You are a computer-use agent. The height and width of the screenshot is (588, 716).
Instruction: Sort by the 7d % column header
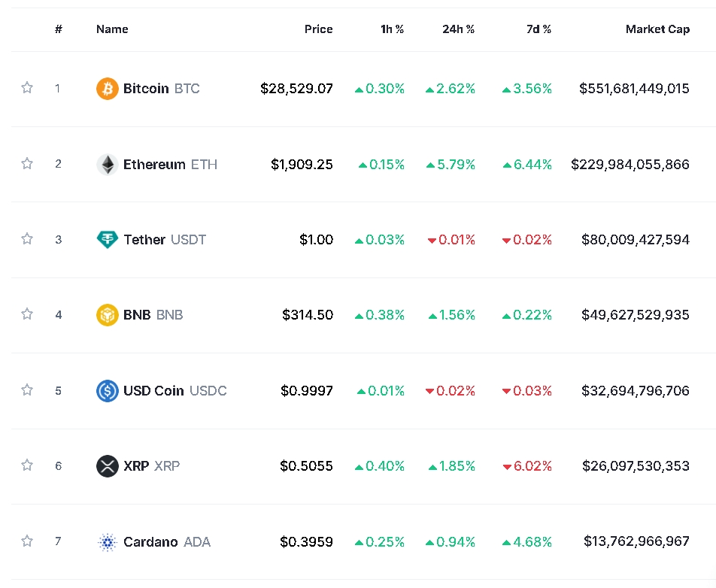point(539,29)
